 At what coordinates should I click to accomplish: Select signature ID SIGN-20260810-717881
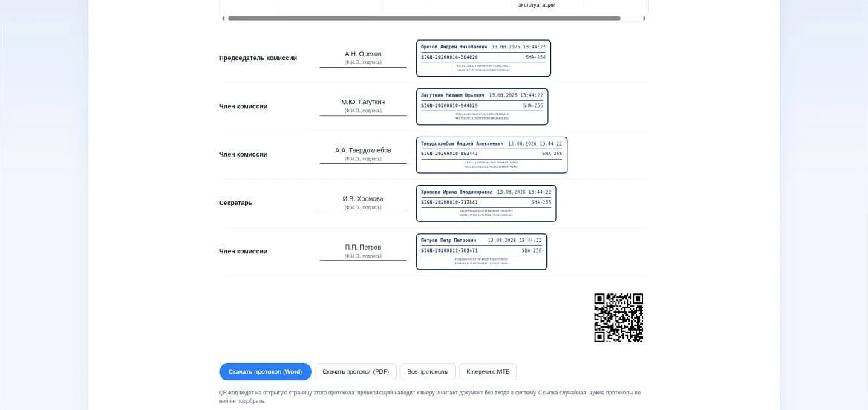[449, 202]
